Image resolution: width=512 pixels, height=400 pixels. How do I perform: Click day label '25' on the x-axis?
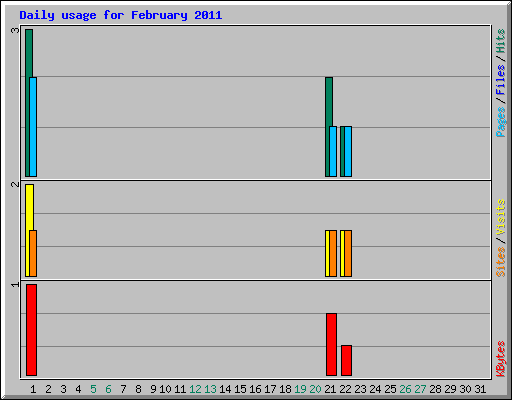[x=390, y=389]
